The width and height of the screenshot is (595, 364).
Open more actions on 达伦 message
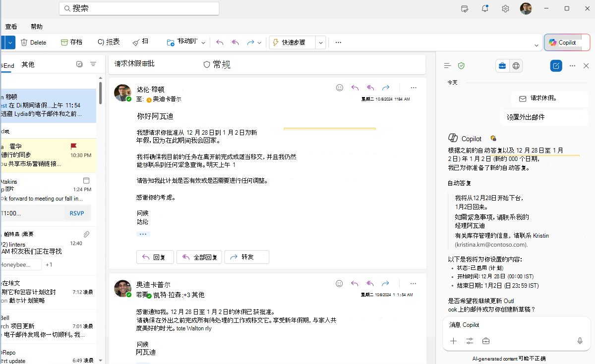coord(414,88)
